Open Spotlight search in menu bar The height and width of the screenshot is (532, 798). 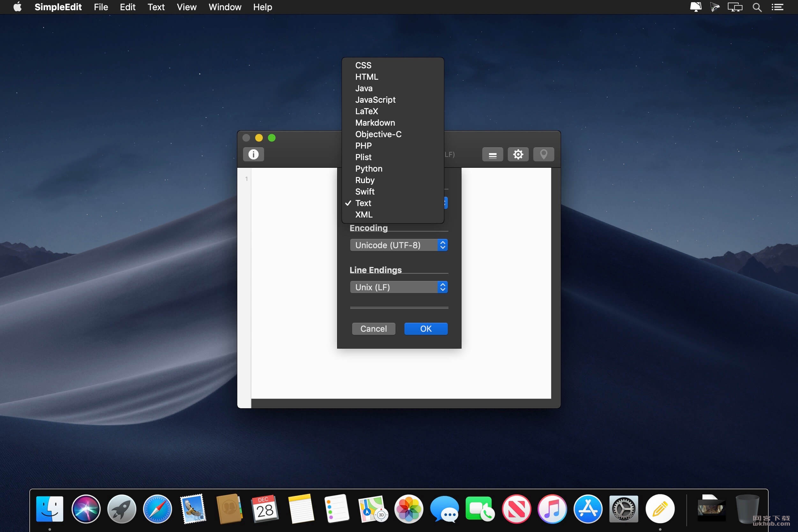[x=757, y=7]
